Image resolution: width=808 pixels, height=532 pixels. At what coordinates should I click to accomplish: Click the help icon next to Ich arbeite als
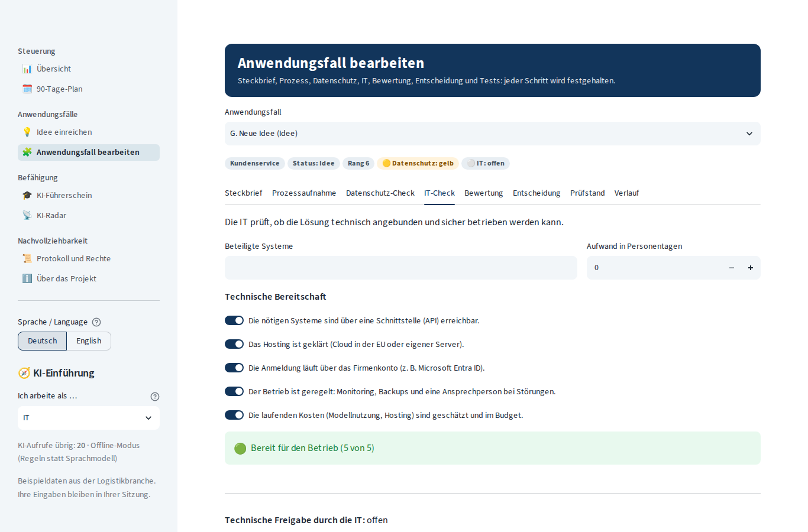pos(155,397)
